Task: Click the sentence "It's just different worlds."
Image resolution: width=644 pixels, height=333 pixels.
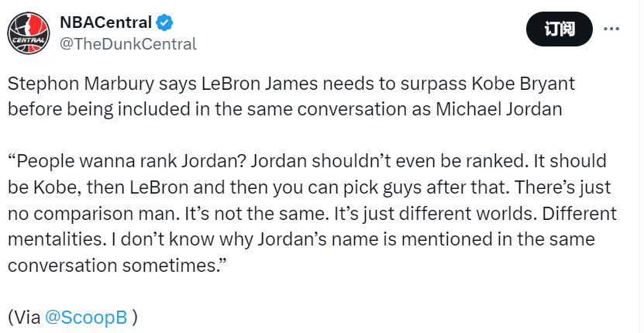Action: (422, 214)
